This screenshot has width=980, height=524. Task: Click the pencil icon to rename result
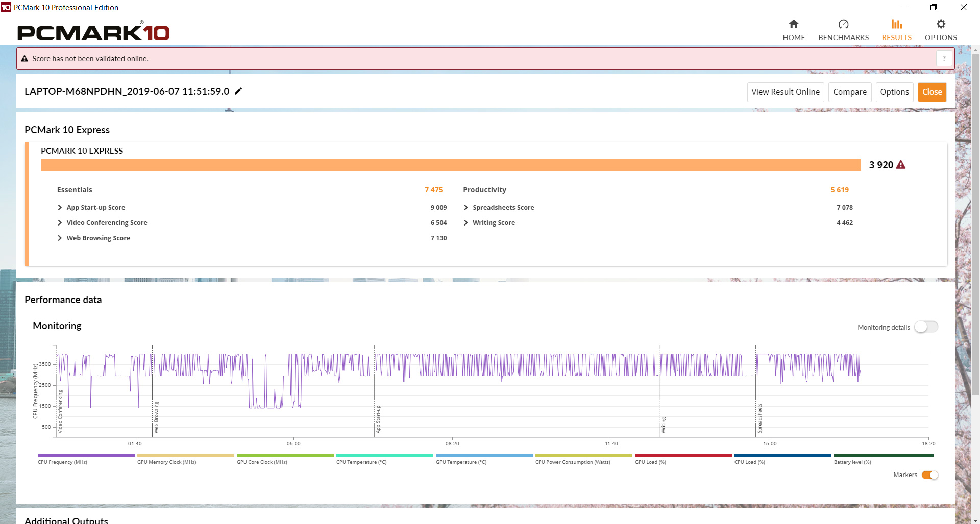[238, 91]
